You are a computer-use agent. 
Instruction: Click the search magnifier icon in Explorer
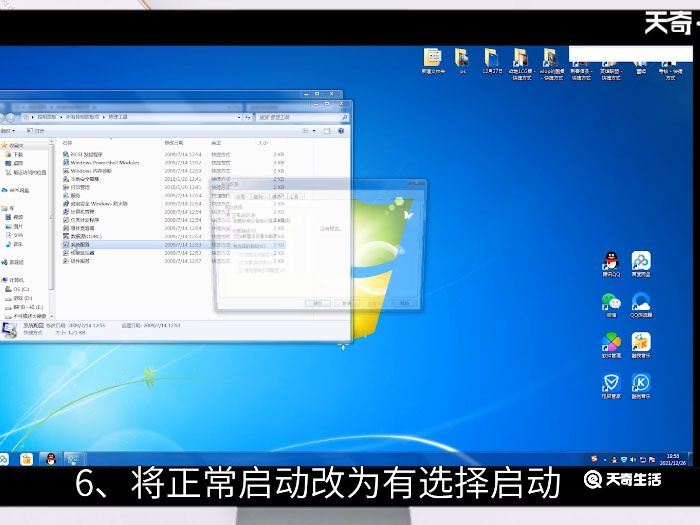[x=345, y=117]
